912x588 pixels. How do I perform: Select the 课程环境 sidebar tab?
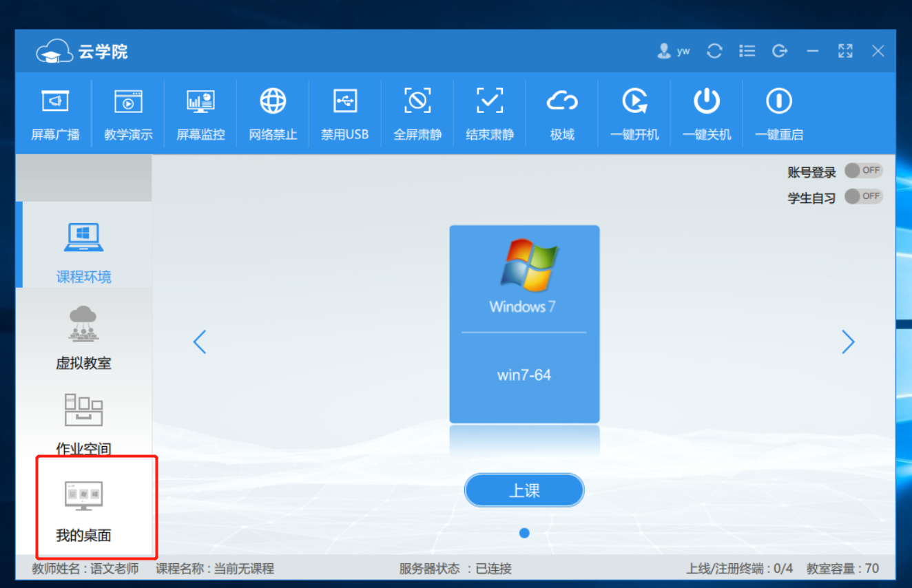(84, 244)
